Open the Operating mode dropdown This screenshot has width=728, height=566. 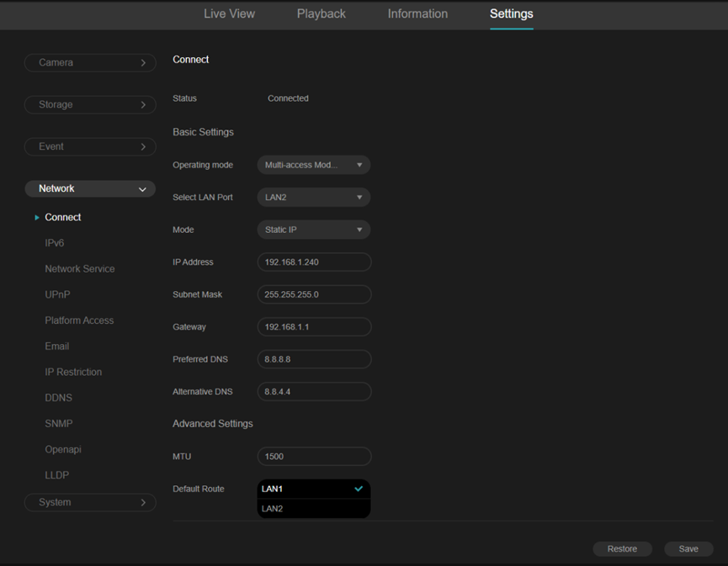point(313,166)
